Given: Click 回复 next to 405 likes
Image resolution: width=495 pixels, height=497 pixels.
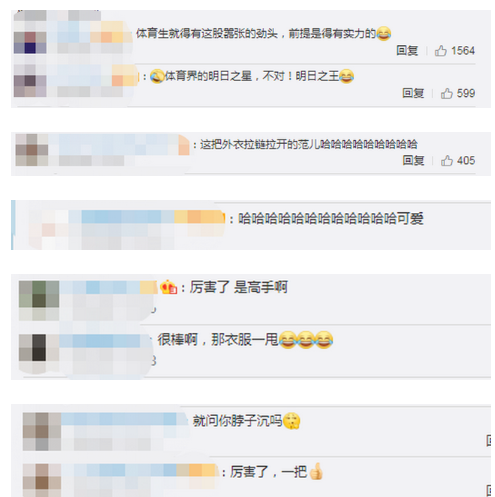Looking at the screenshot, I should click(x=413, y=160).
